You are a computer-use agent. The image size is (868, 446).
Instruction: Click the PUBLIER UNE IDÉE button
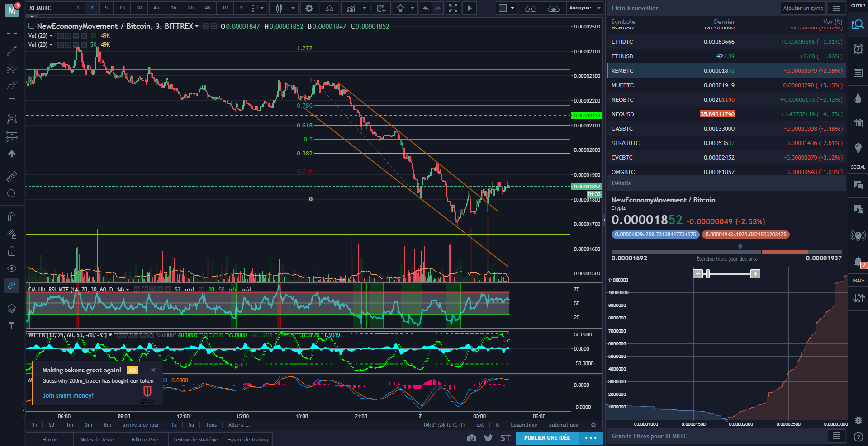coord(547,438)
